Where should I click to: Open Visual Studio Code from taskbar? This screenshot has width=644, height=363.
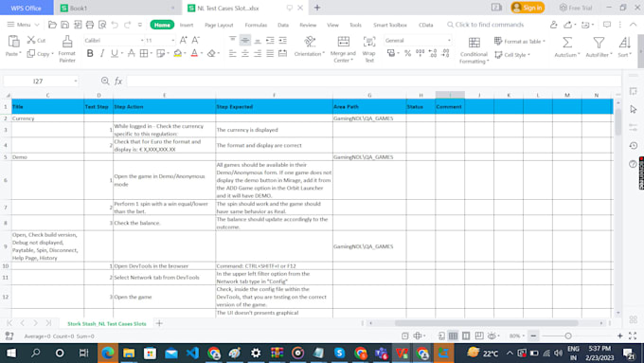click(x=192, y=353)
